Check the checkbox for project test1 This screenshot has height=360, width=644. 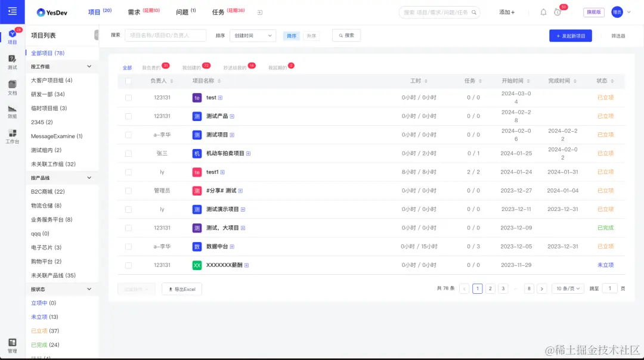[x=128, y=172]
